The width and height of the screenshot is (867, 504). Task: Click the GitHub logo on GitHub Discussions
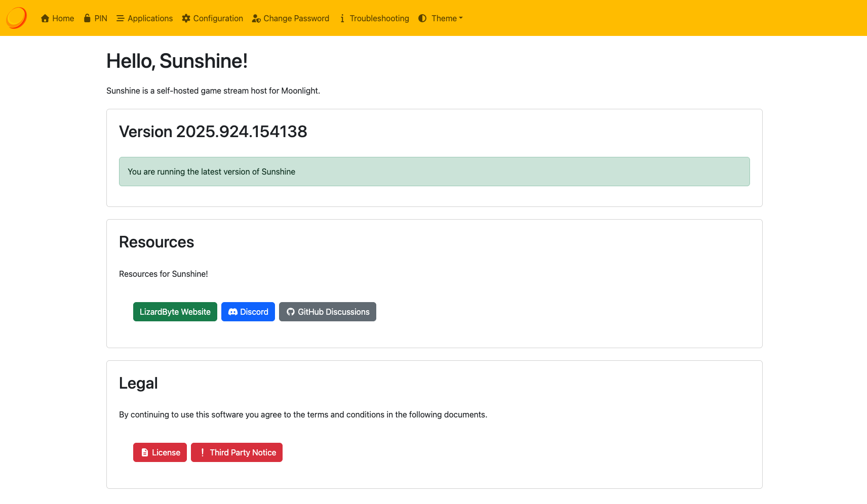(x=291, y=312)
